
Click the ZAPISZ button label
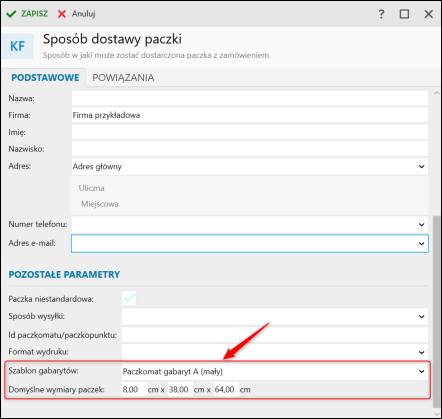[35, 14]
